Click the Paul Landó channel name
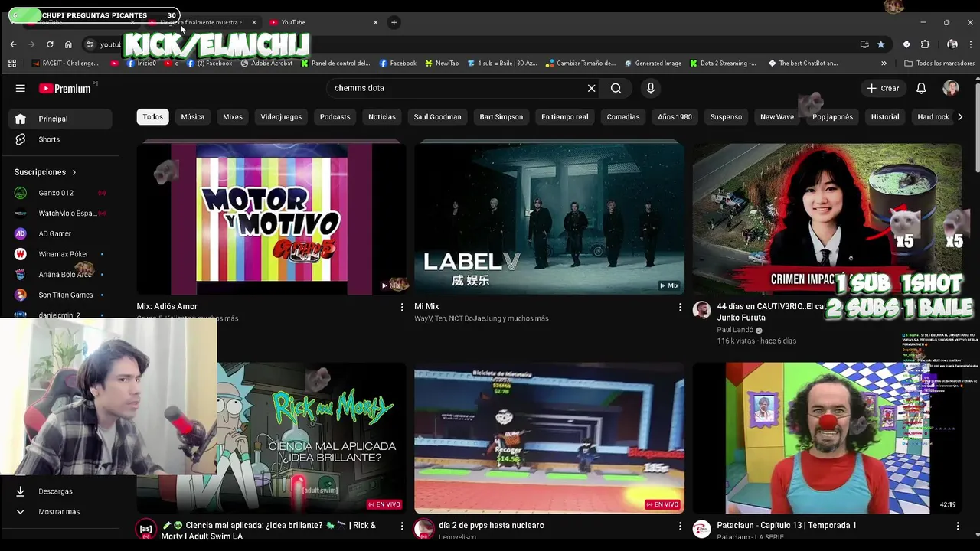980x551 pixels. (735, 330)
